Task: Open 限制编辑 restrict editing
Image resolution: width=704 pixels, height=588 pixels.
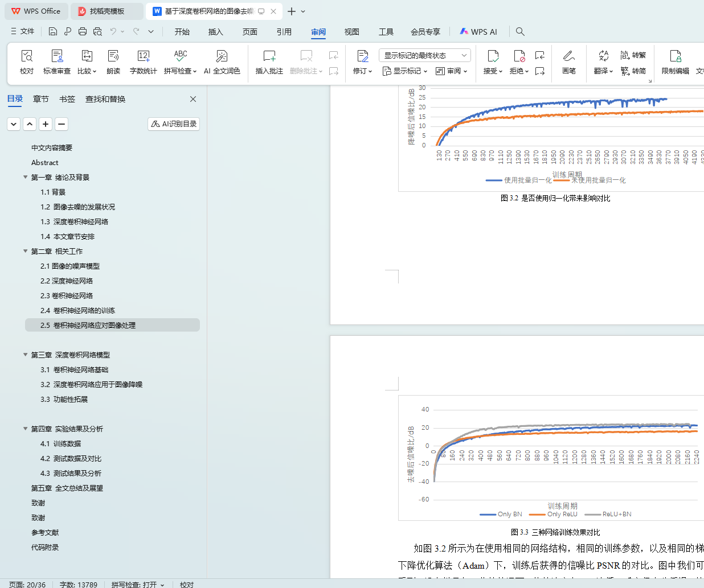Action: 676,62
